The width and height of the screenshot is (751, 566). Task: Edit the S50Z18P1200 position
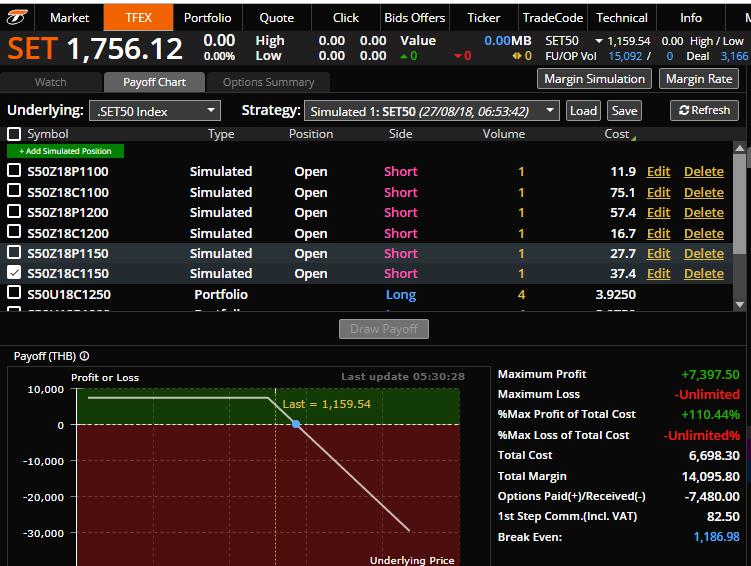pos(658,213)
